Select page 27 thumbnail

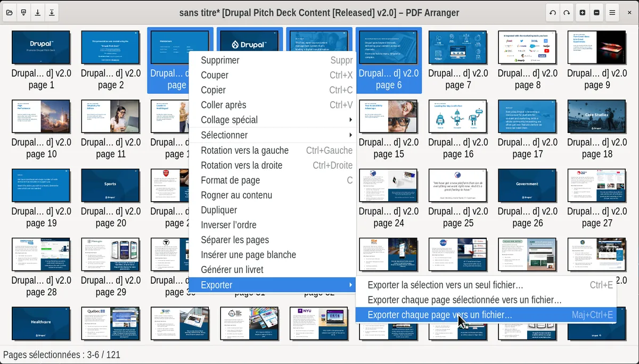[597, 185]
